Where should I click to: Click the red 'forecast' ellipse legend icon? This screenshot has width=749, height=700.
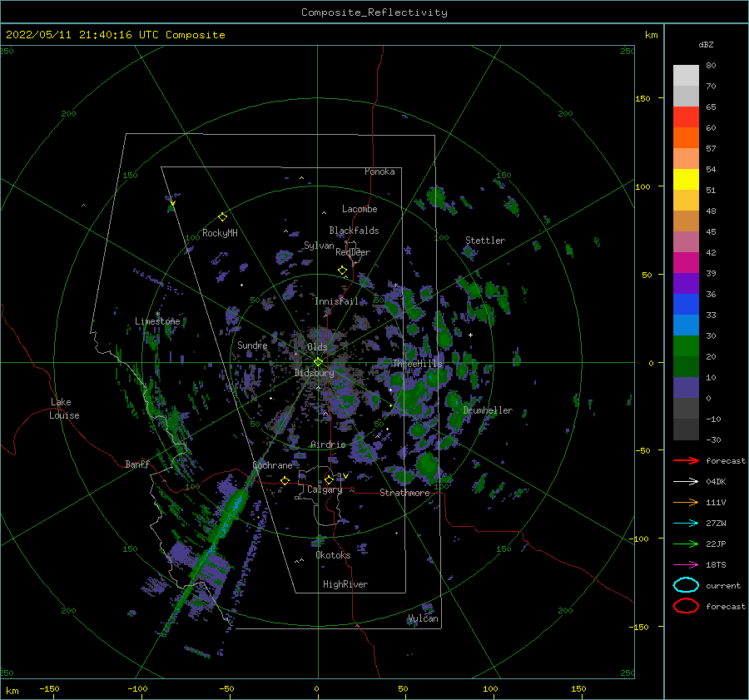click(x=686, y=606)
